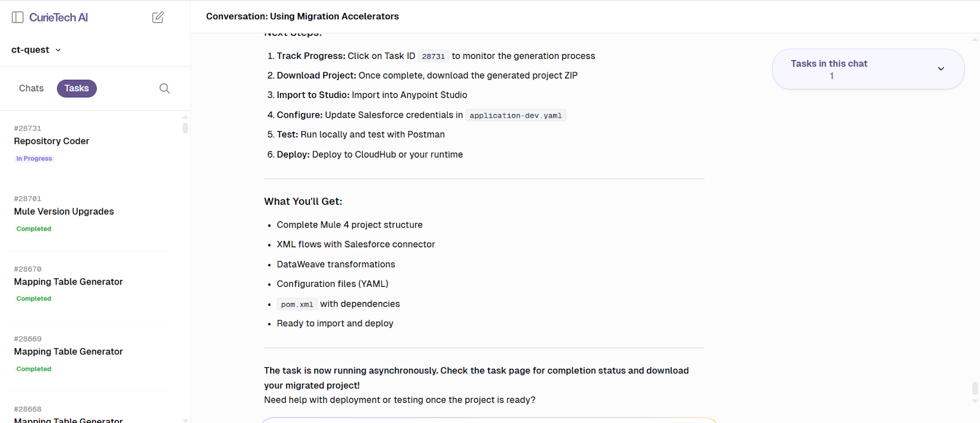Open Mapping Table Generator task #28669

[68, 351]
